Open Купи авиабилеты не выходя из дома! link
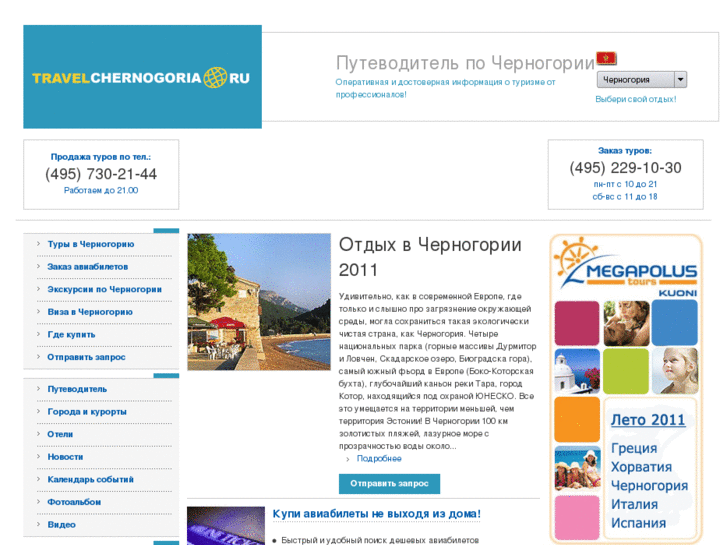 point(376,514)
